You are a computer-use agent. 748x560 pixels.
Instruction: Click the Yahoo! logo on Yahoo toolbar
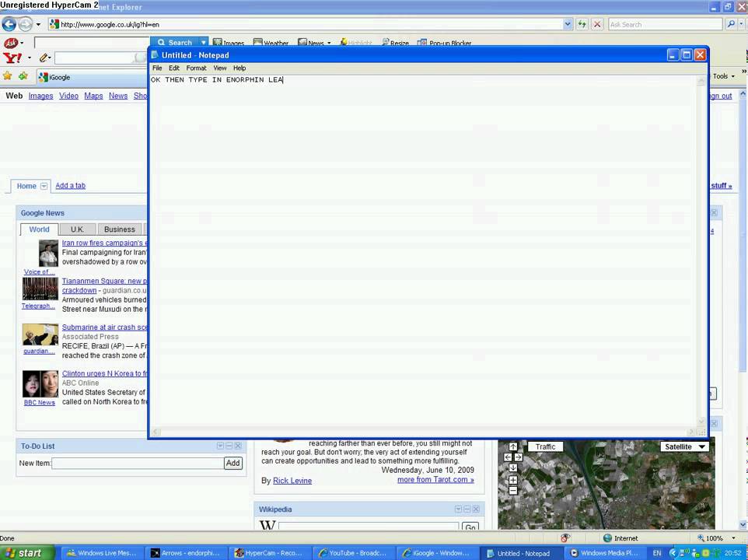click(12, 58)
